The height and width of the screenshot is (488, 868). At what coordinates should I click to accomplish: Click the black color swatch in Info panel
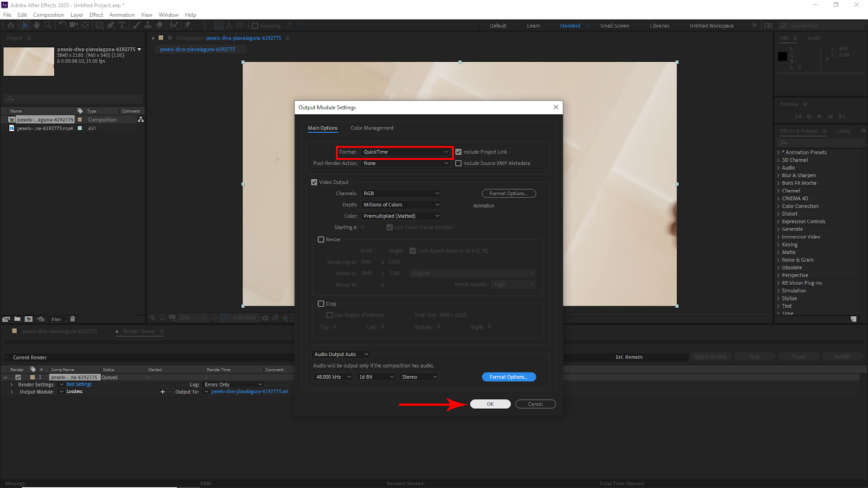(x=782, y=56)
